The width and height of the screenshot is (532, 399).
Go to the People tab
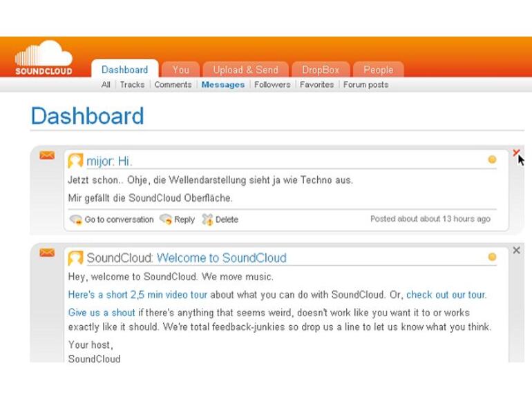(378, 70)
